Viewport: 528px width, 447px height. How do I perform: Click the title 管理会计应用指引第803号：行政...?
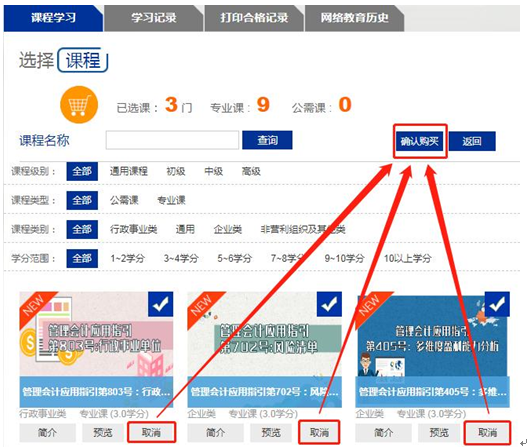96,392
